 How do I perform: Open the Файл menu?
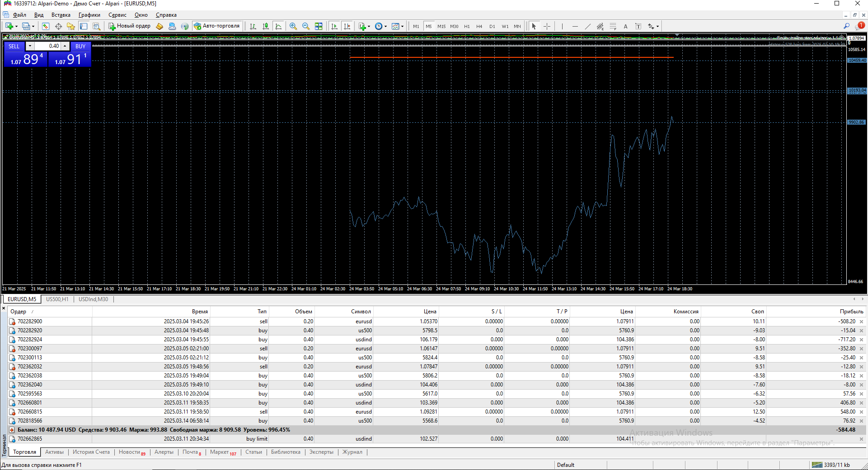[x=19, y=15]
